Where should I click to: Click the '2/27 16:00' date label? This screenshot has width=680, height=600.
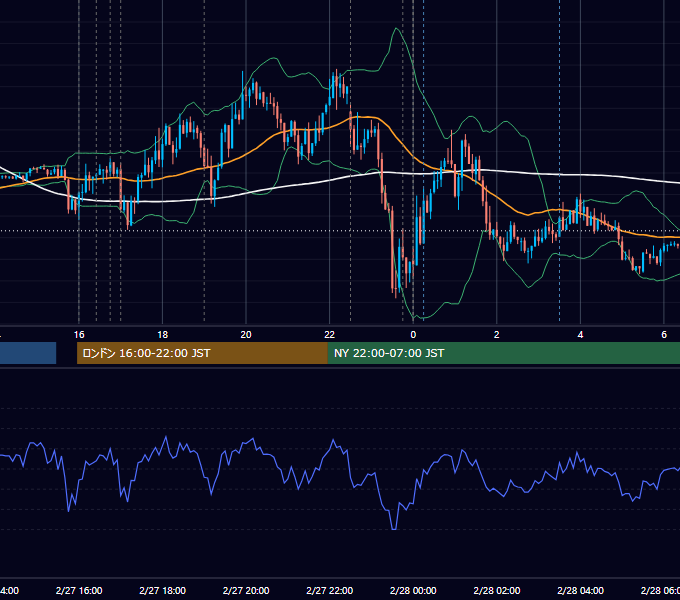(x=79, y=590)
